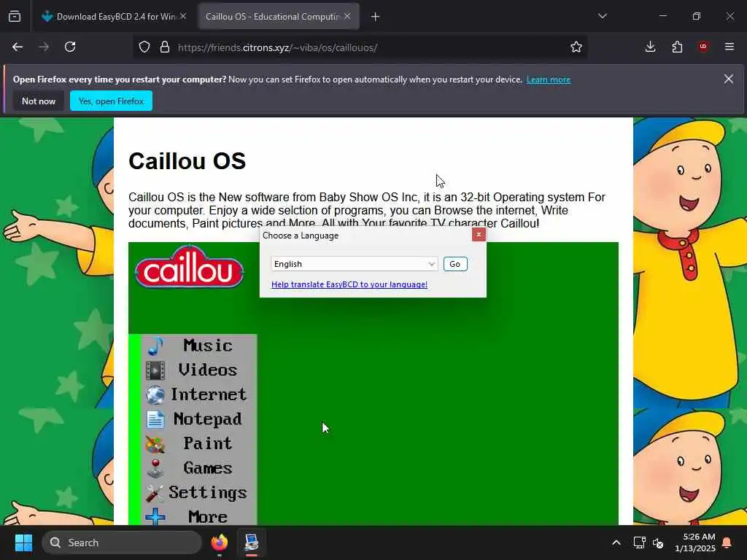747x560 pixels.
Task: Select the Internet menu label
Action: (209, 394)
